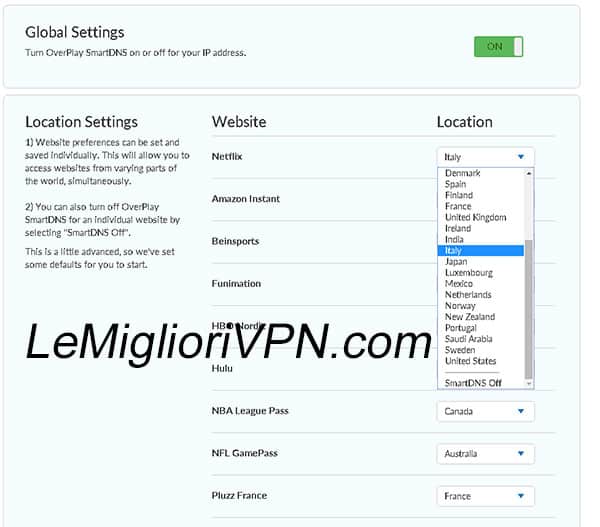Screen dimensions: 600x527
Task: Pick Portugal from the location list
Action: (481, 328)
